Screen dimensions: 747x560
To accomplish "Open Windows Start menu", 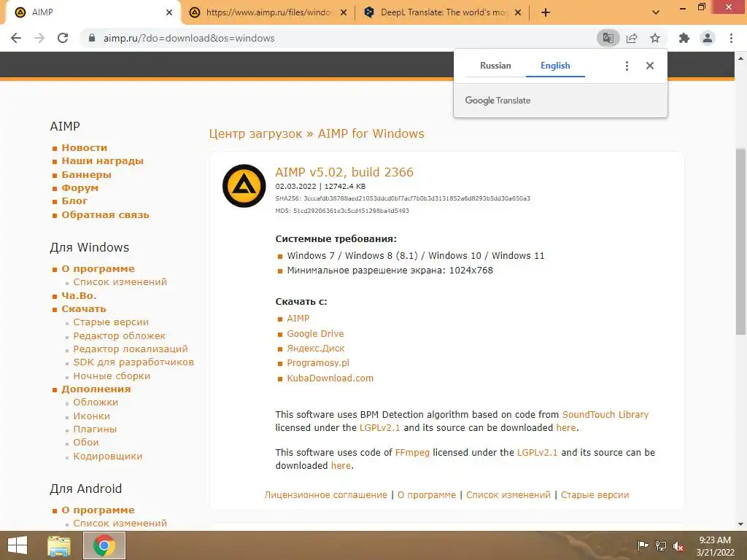I will (x=18, y=545).
